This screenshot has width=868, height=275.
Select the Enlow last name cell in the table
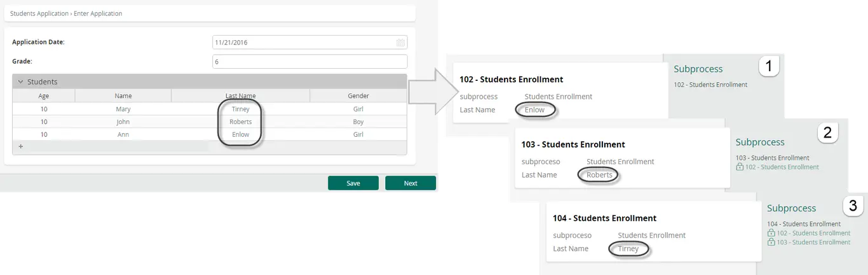click(x=240, y=134)
